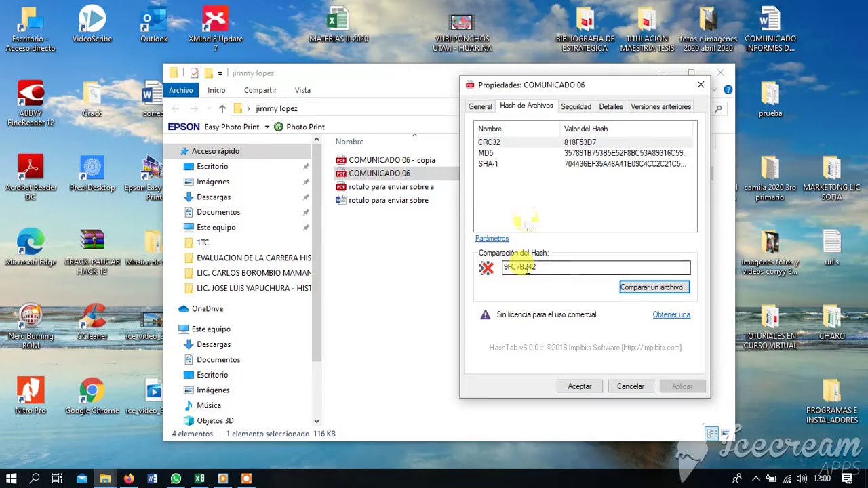Open the Vista ribbon tab
This screenshot has width=868, height=488.
point(302,90)
